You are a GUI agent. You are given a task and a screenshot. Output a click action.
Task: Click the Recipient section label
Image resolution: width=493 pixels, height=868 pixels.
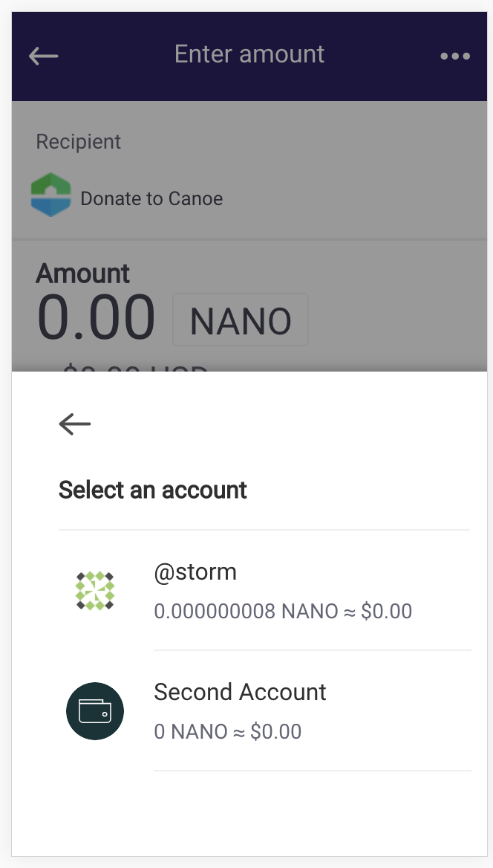point(78,141)
